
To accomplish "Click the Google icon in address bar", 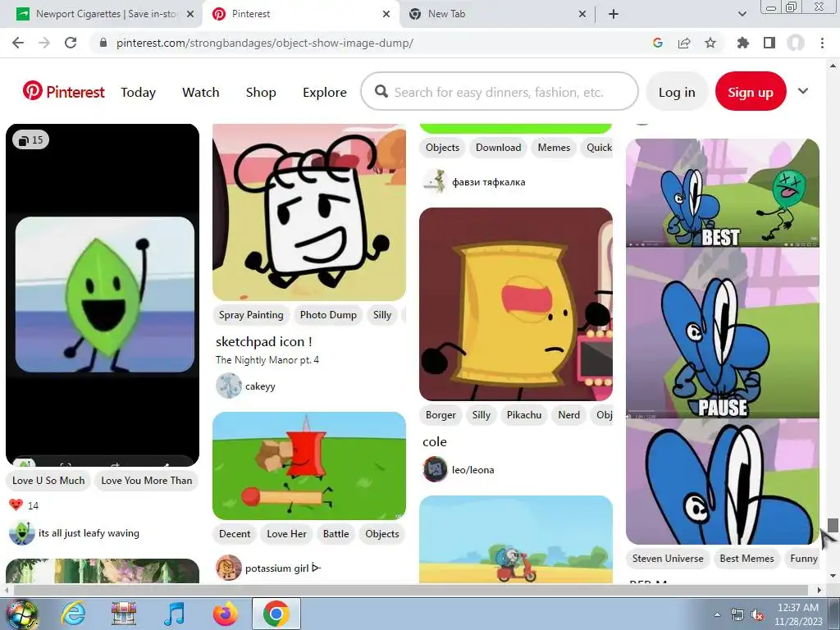I will tap(658, 43).
